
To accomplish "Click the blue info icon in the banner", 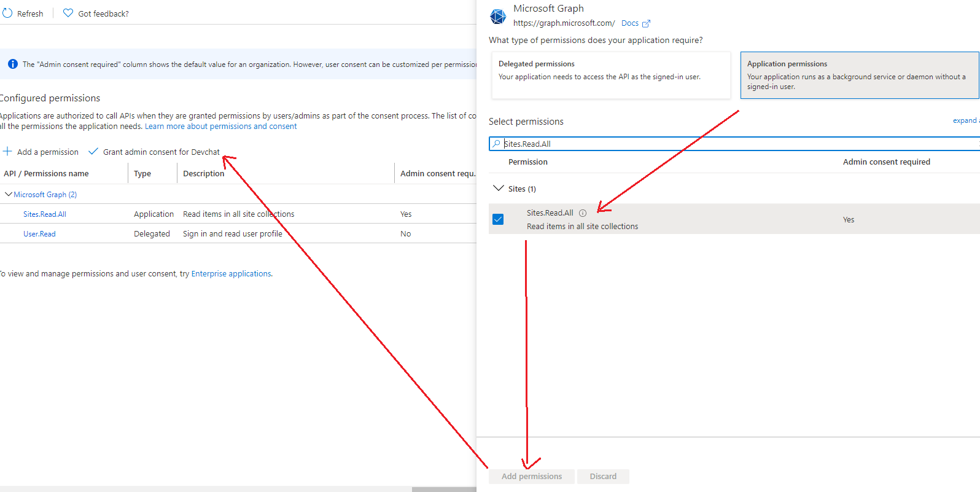I will [13, 64].
